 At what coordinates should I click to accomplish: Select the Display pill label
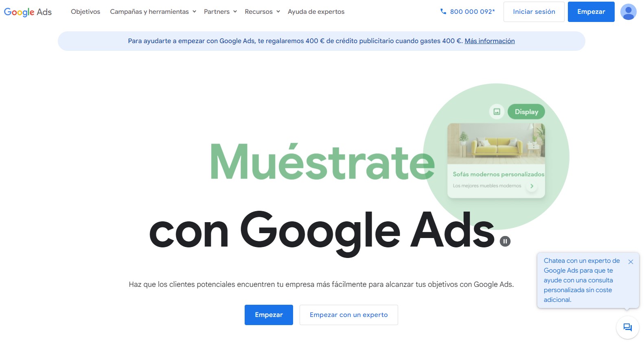tap(526, 111)
